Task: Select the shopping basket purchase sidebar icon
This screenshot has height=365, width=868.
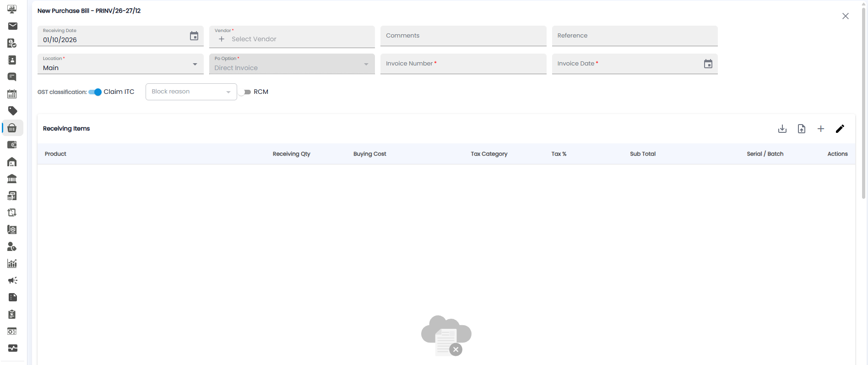Action: coord(12,128)
